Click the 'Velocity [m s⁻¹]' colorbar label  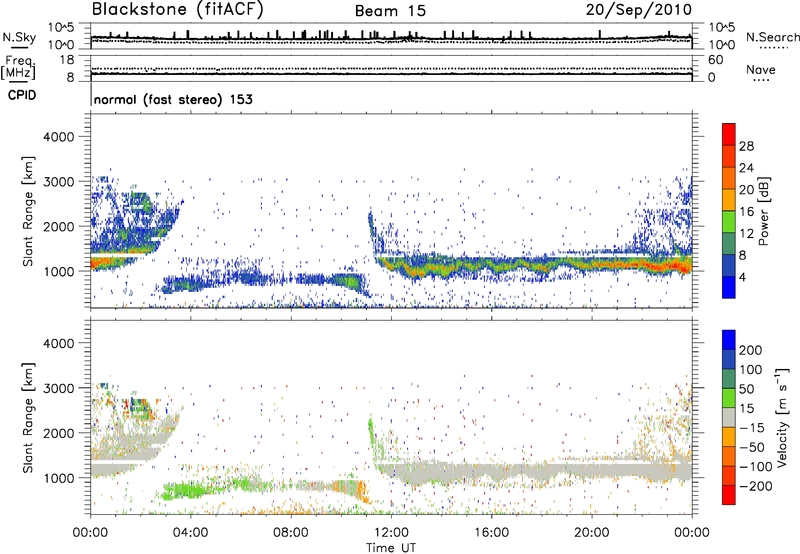(x=782, y=417)
